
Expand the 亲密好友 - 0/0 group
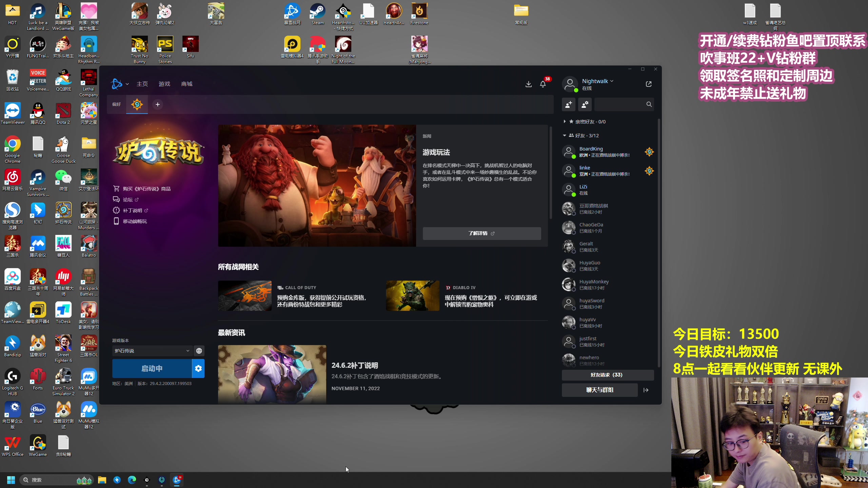[x=585, y=122]
